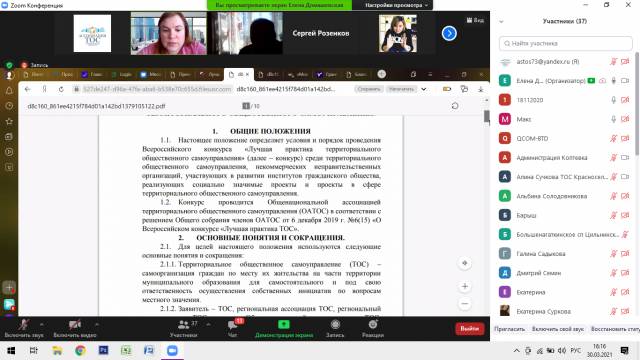Click the Напечатать button in browser toolbar

[x=401, y=89]
